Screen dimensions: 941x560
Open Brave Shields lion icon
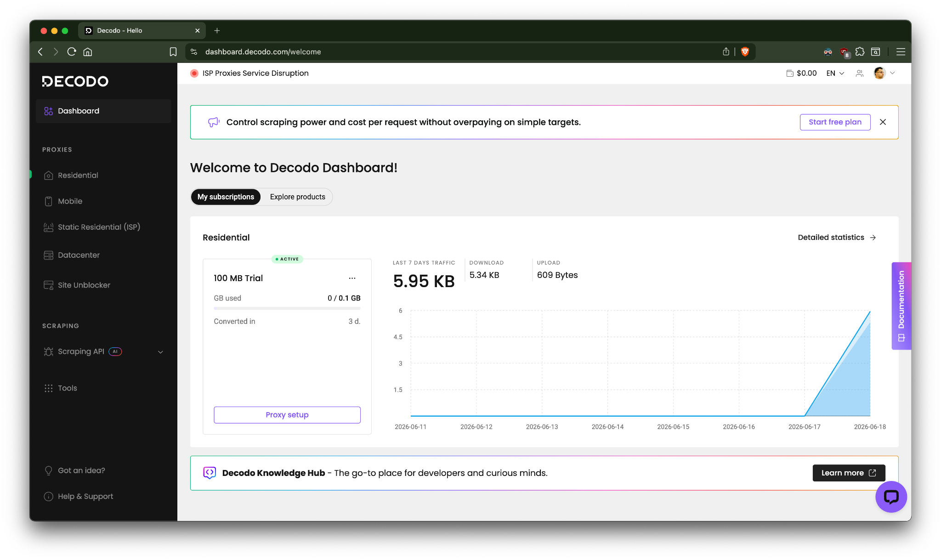coord(745,52)
